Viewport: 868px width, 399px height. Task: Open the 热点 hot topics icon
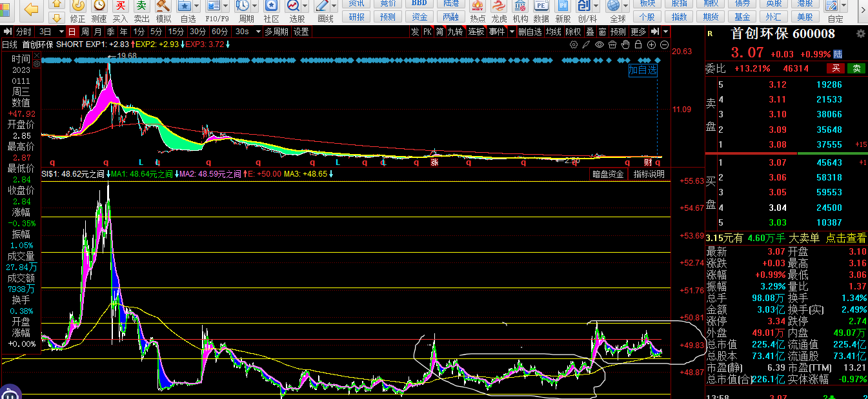(x=478, y=12)
